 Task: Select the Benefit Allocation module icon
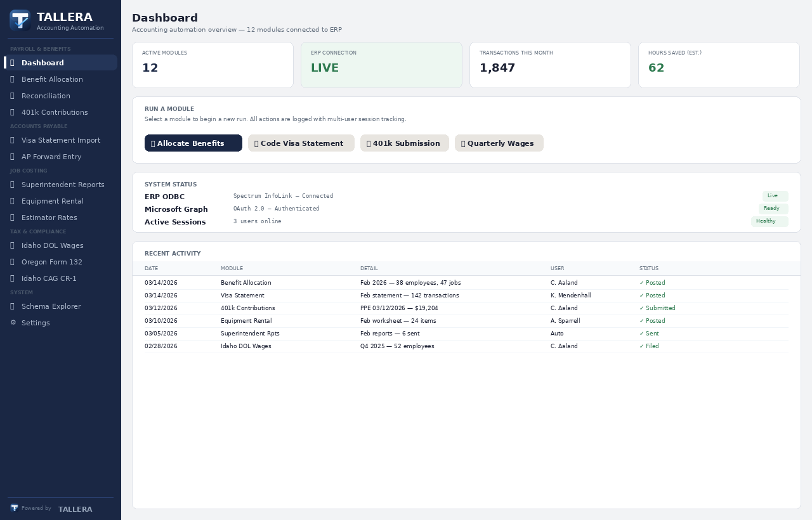(13, 79)
